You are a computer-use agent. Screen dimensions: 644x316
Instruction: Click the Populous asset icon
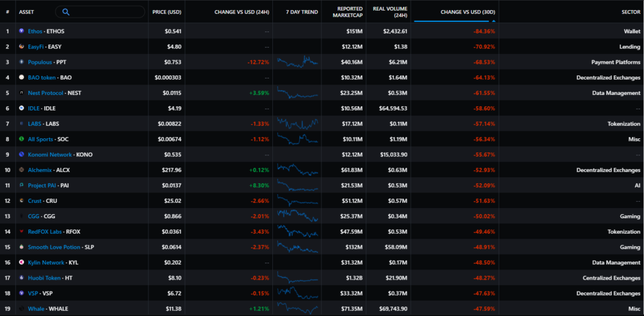point(21,62)
